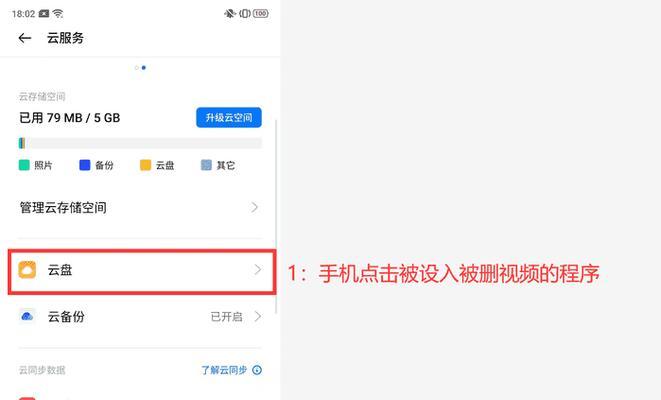The image size is (661, 400).
Task: Tap the info icon beside 了解云同步
Action: pyautogui.click(x=257, y=370)
